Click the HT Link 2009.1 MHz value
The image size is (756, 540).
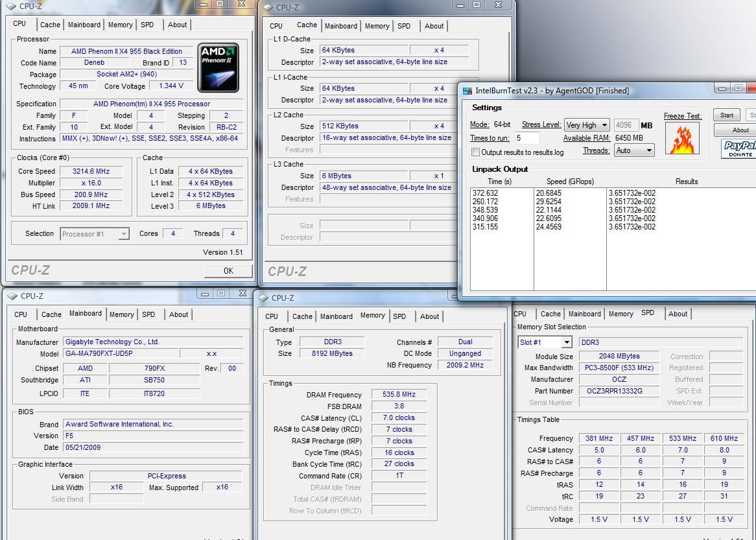coord(91,206)
